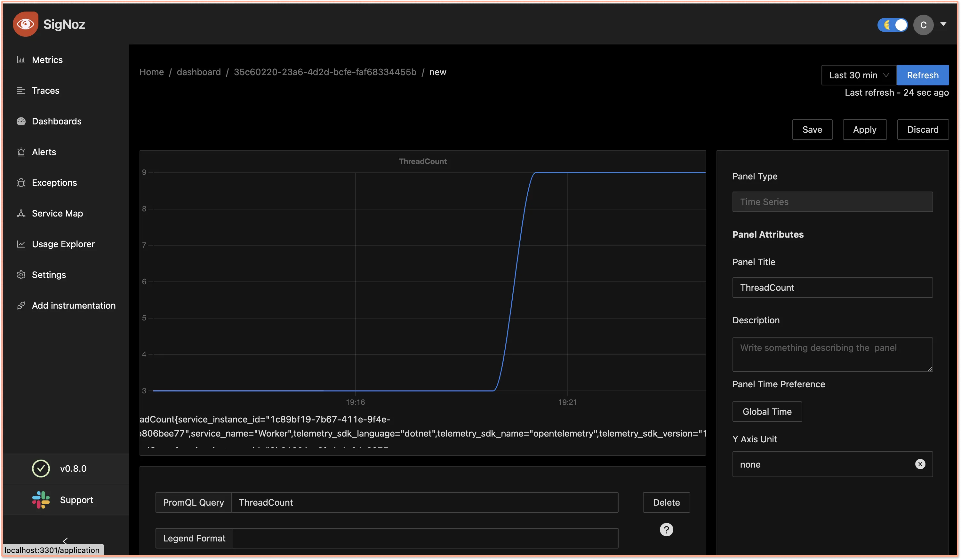
Task: Click the Panel Attributes heading
Action: coord(768,234)
